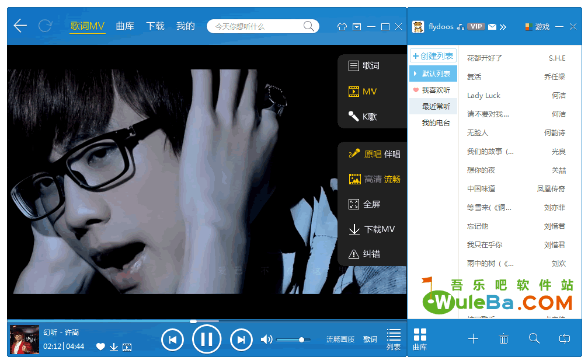Report an error with 纠错
Image resolution: width=588 pixels, height=364 pixels.
tap(364, 254)
